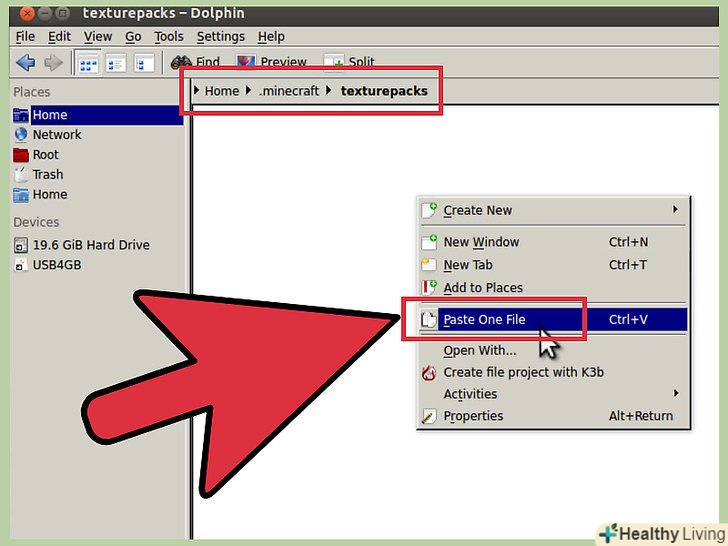
Task: Go back with the blue back arrow
Action: [26, 62]
